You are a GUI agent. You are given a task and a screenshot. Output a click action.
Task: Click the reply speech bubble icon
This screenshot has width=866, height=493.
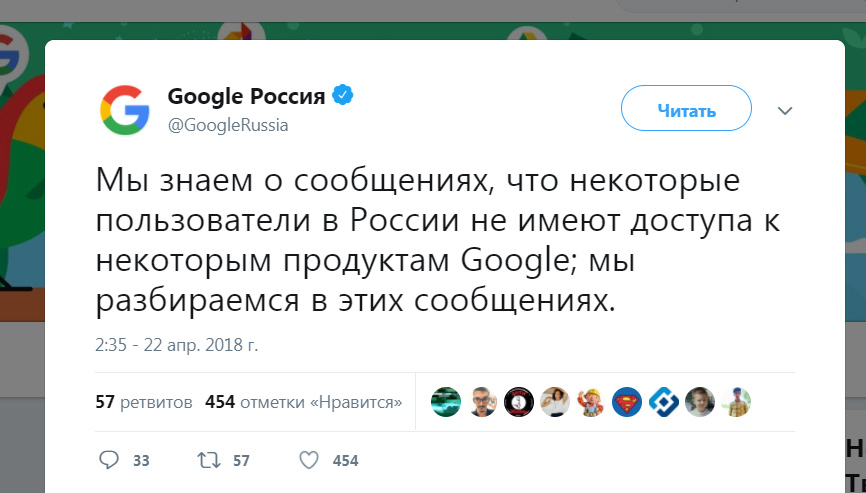tap(110, 460)
